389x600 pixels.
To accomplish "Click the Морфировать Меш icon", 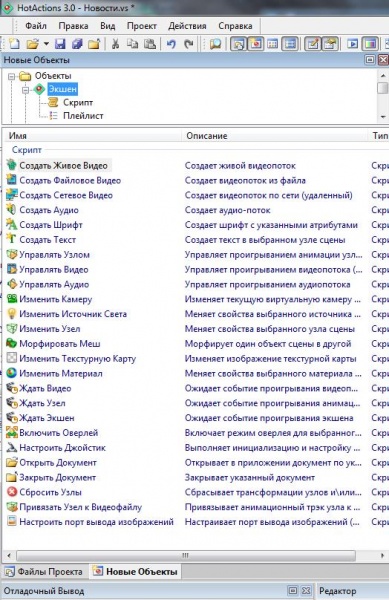I will pyautogui.click(x=12, y=343).
